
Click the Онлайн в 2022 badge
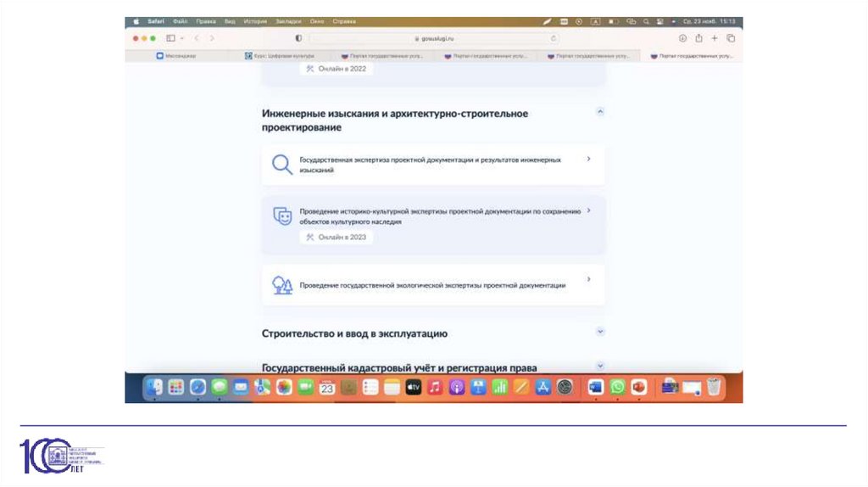(336, 69)
